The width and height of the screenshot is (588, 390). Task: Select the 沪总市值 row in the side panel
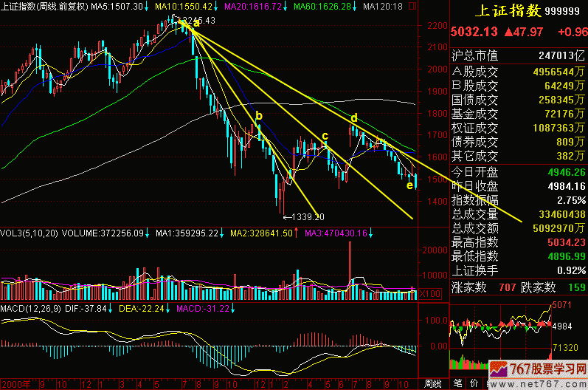click(518, 55)
